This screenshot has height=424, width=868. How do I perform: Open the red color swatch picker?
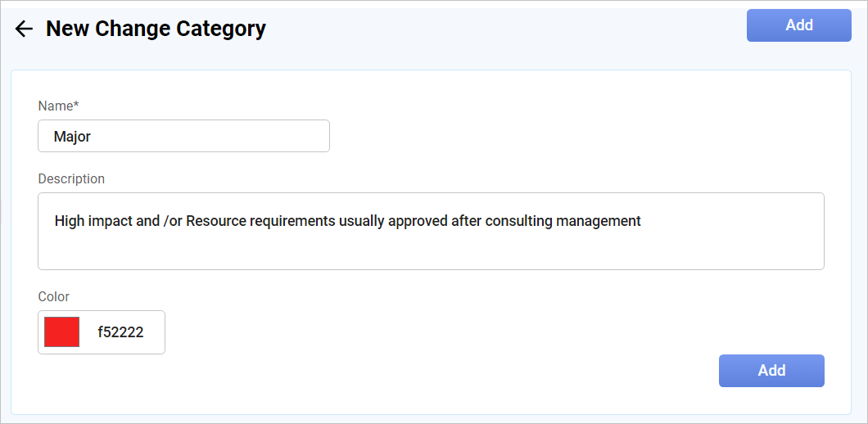click(62, 332)
